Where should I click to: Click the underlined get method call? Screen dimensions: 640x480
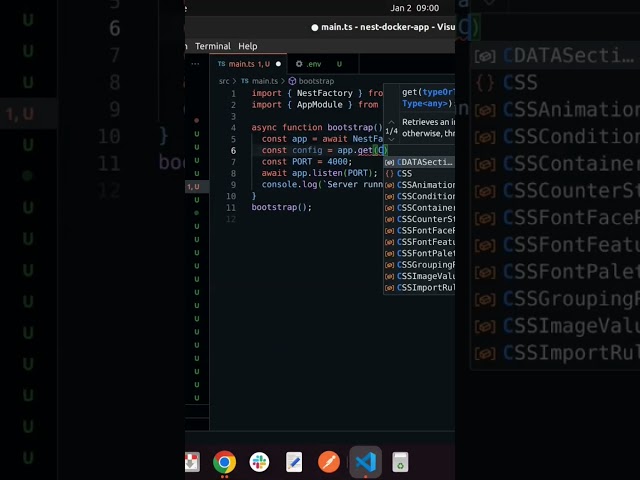[365, 151]
